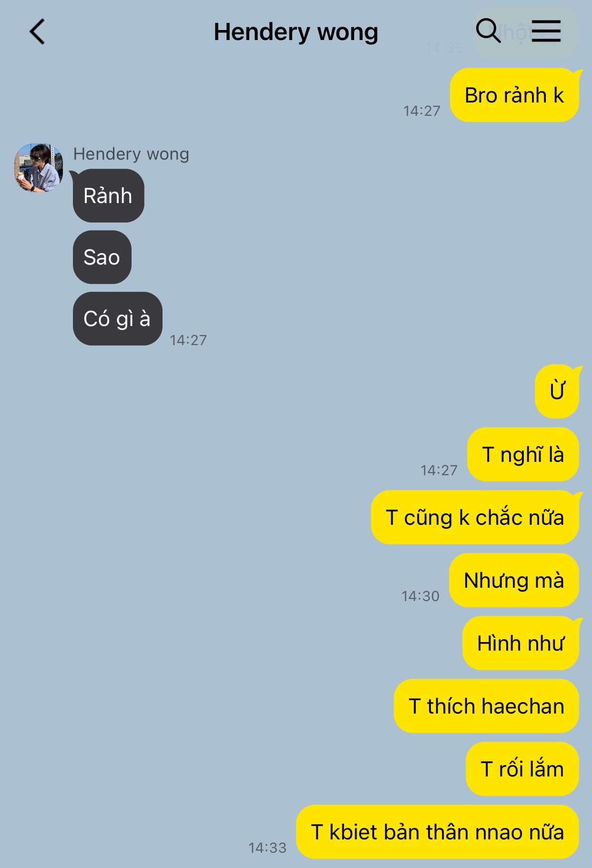Open Hendery wong's profile picture
The width and height of the screenshot is (592, 868).
[39, 168]
